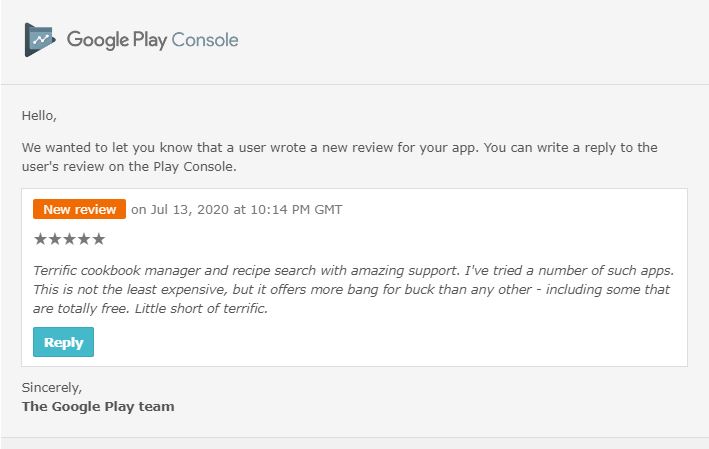Click the sentence starting We wanted to let you know
The image size is (709, 449).
tap(250, 147)
